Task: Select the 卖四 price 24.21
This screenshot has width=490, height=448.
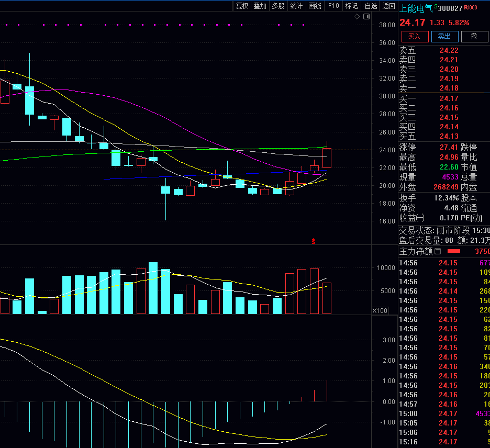Action: 449,60
